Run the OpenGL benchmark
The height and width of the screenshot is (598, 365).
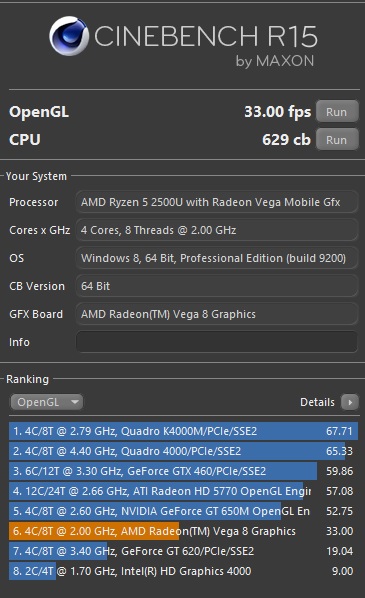tap(337, 112)
